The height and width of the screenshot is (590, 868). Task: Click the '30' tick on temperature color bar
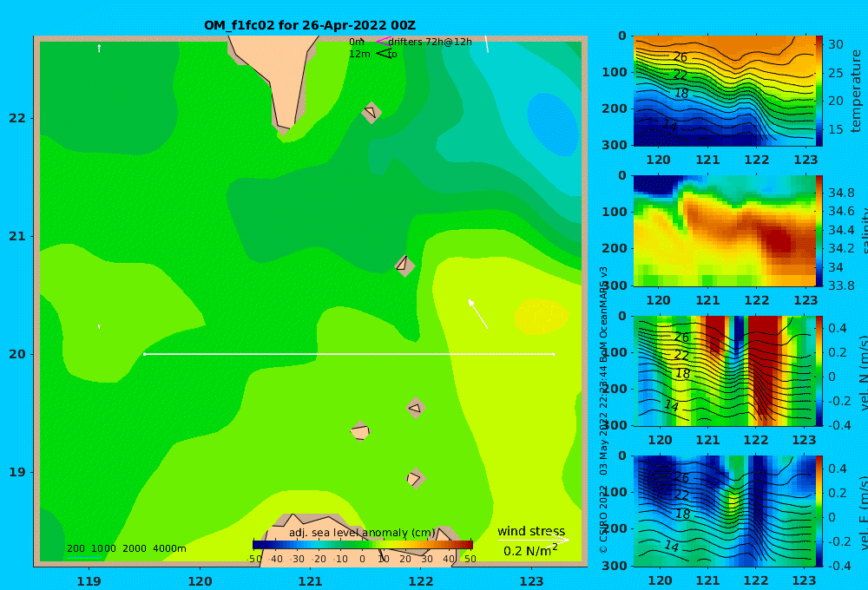pyautogui.click(x=835, y=44)
